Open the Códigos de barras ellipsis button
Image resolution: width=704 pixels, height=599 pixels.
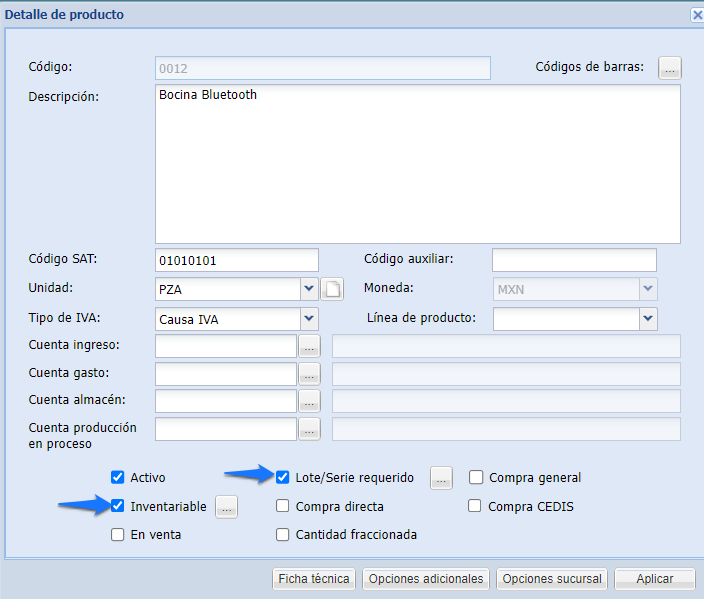click(x=670, y=68)
